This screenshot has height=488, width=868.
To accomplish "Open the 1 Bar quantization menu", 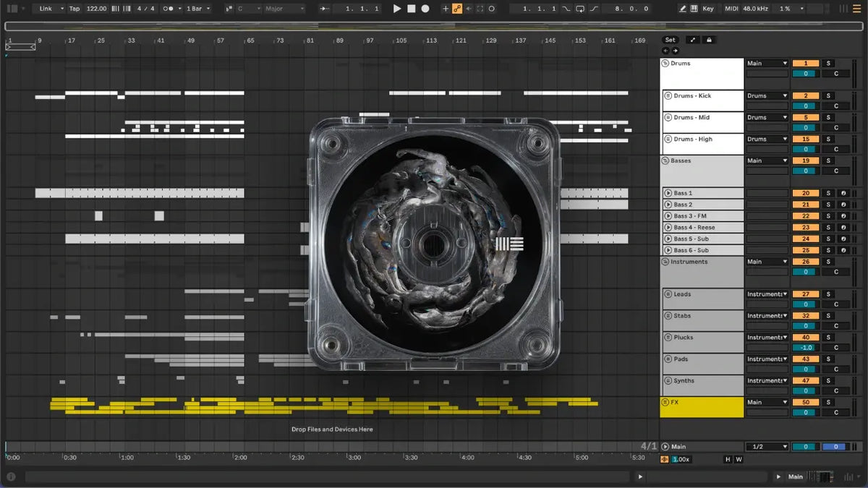I will click(x=198, y=9).
